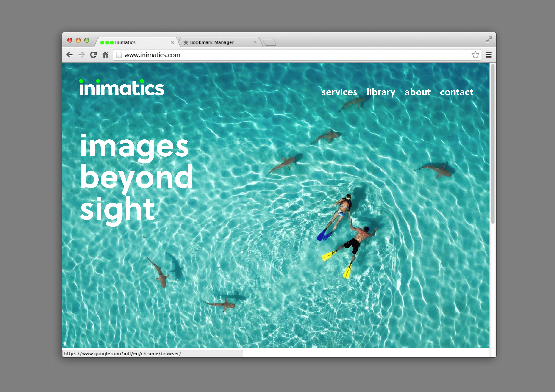Open the about page link
Viewport: 555px width, 392px height.
click(x=418, y=92)
